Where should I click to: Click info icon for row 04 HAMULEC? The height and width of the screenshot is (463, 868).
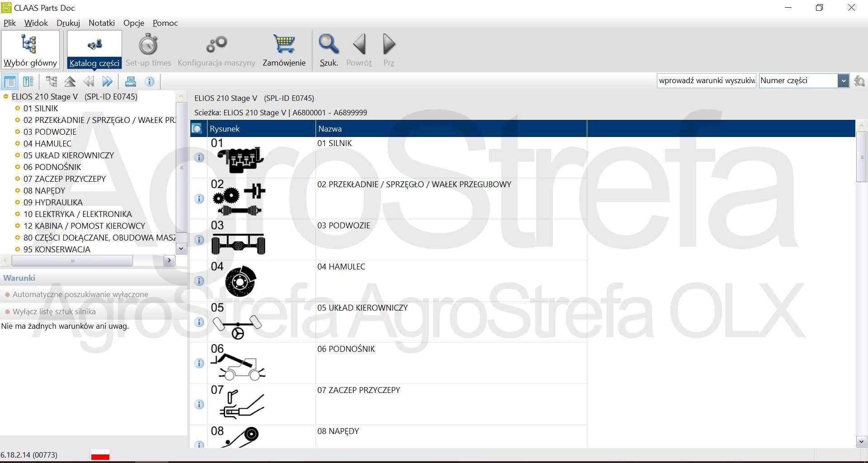(x=199, y=281)
